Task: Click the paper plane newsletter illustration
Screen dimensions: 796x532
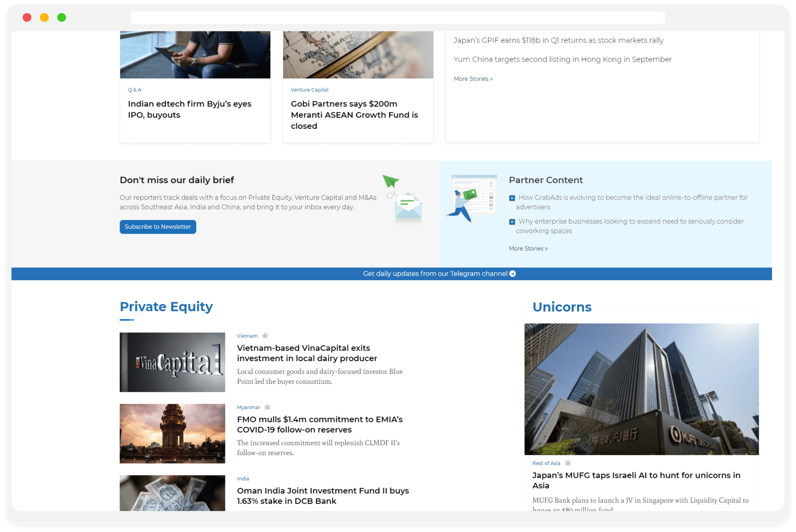Action: pyautogui.click(x=403, y=199)
